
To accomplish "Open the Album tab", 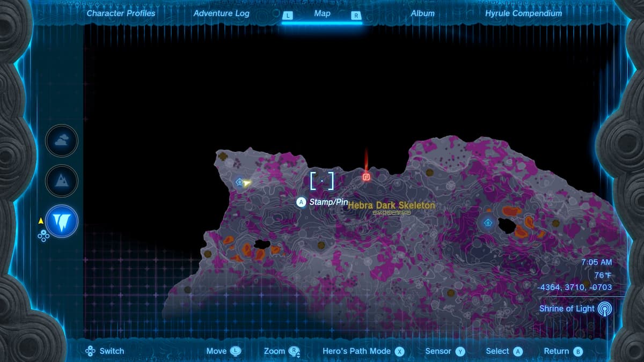I will [x=422, y=13].
